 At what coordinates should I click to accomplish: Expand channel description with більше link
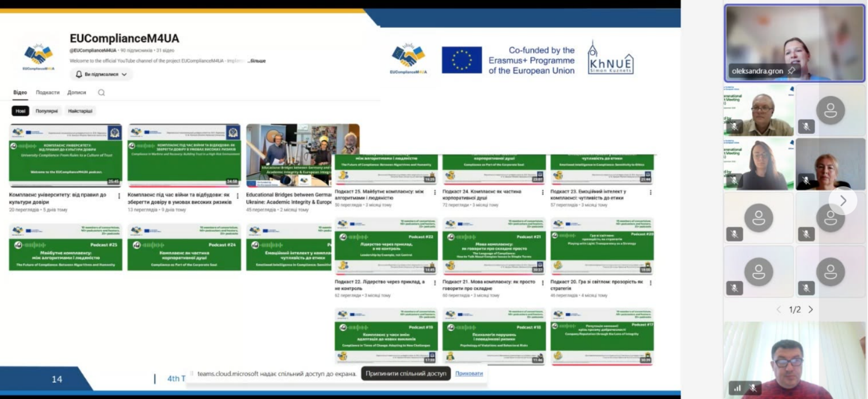257,60
